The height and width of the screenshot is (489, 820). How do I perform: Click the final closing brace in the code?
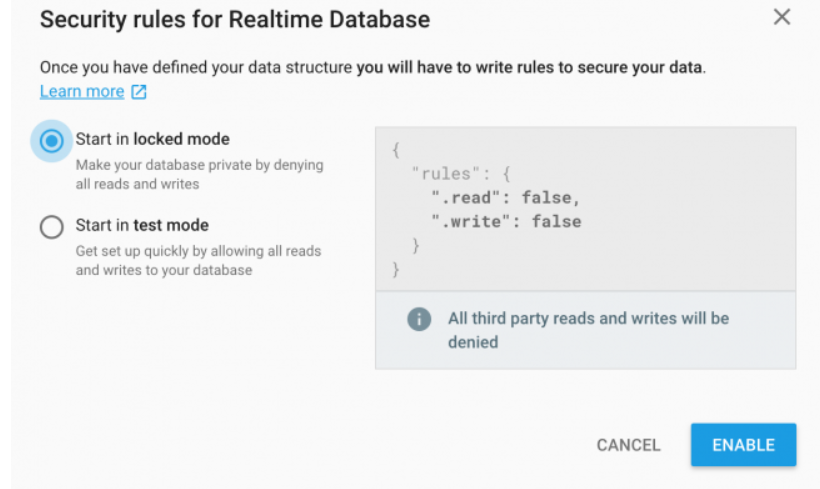tap(396, 270)
